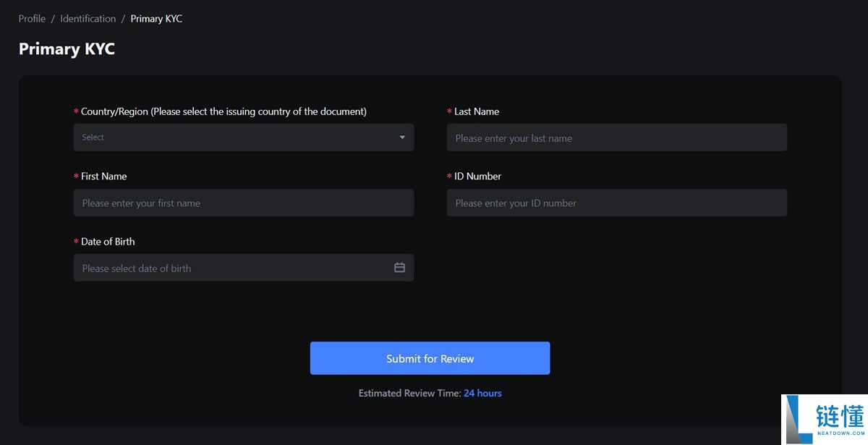
Task: Click the Submit for Review button
Action: click(430, 358)
